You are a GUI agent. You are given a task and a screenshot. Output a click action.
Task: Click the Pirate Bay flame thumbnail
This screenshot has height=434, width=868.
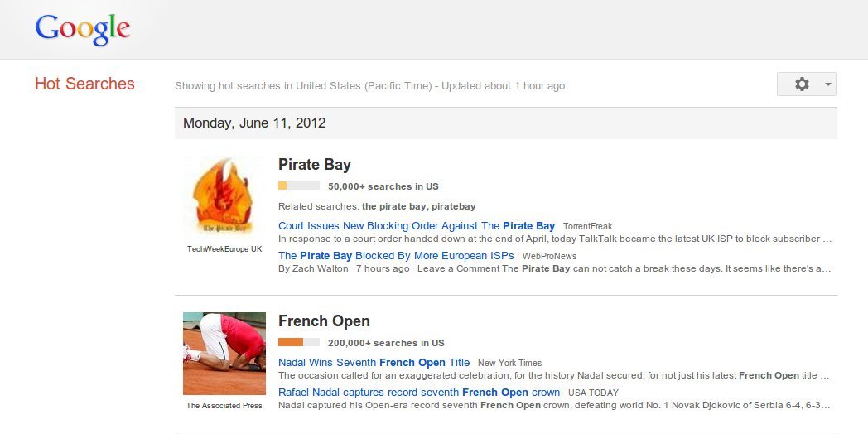click(x=224, y=197)
